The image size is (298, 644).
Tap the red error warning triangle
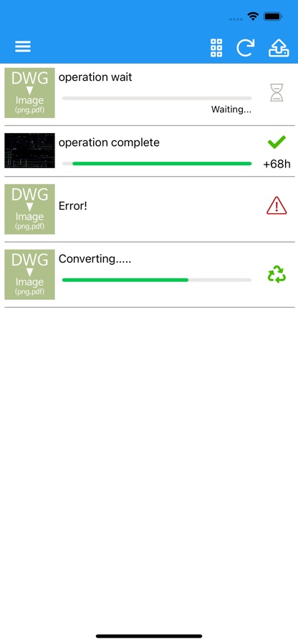coord(277,205)
